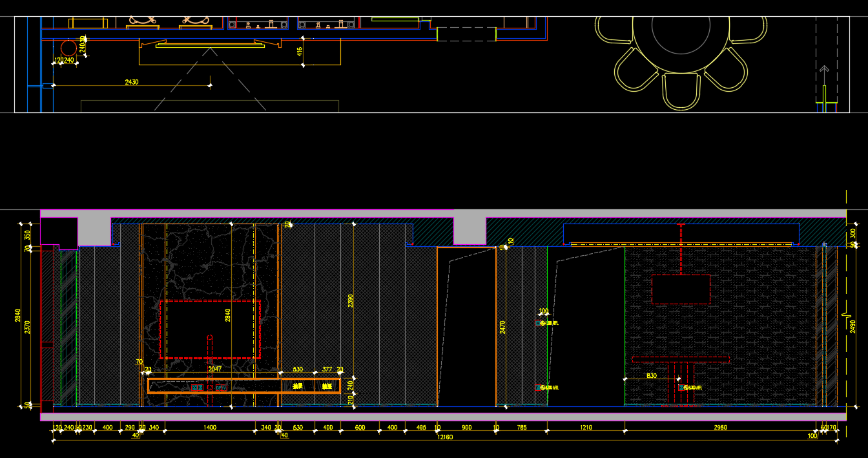Select the 2390 wall panel height dimension
Viewport: 868px width, 458px height.
coord(351,300)
